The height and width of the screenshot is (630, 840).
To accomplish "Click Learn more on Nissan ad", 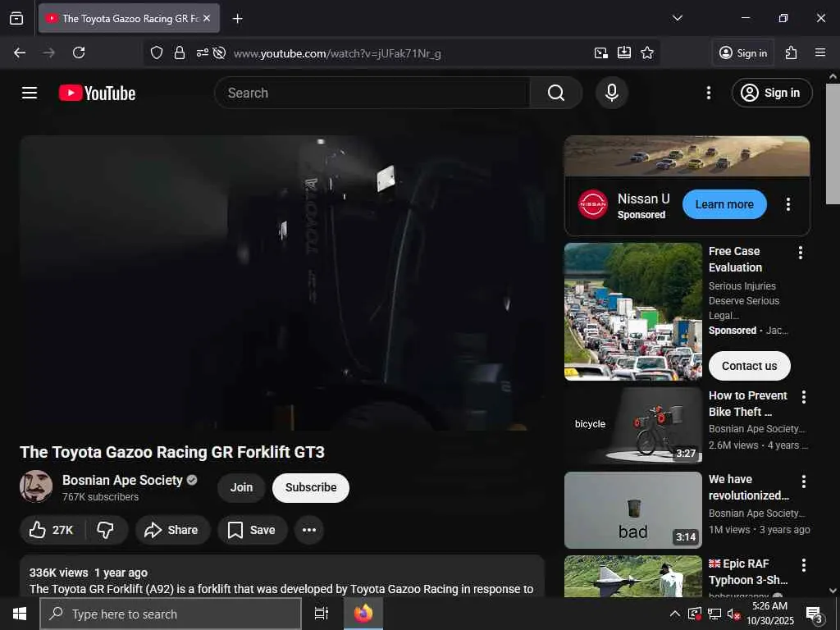I will coord(724,204).
